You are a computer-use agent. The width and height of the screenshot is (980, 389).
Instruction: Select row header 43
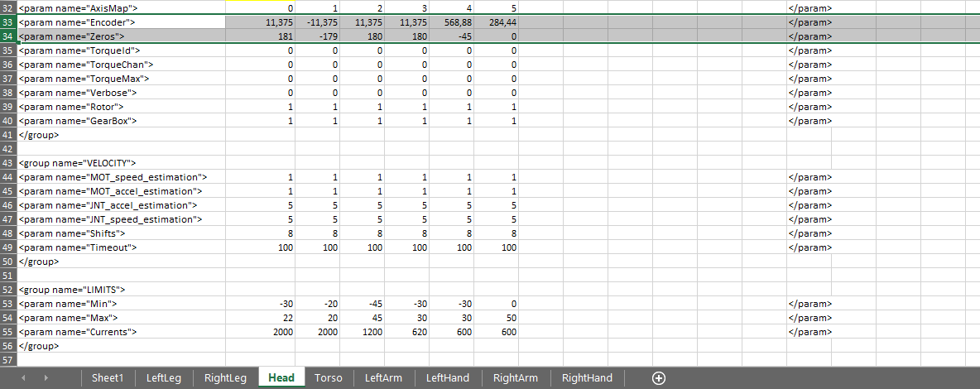point(8,163)
